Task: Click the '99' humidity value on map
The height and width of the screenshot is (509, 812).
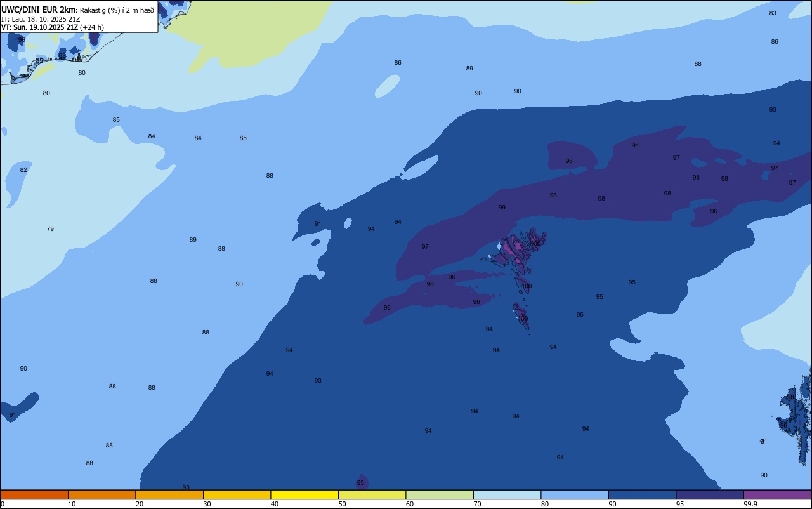Action: click(502, 207)
